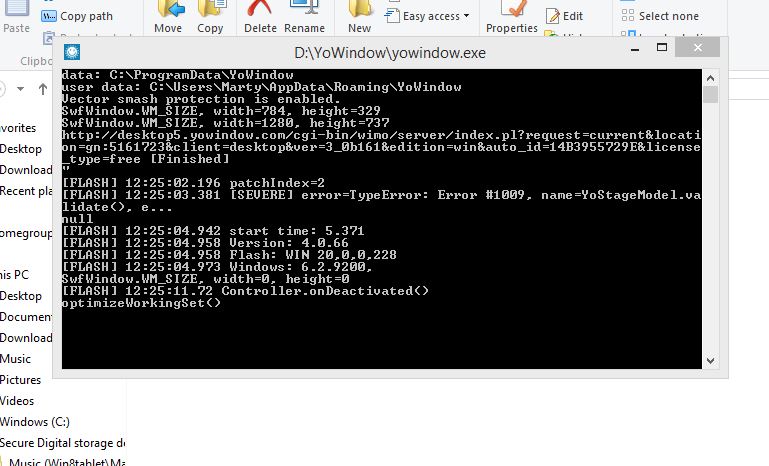Click the console scrollbar down arrow
The width and height of the screenshot is (769, 466).
point(710,361)
